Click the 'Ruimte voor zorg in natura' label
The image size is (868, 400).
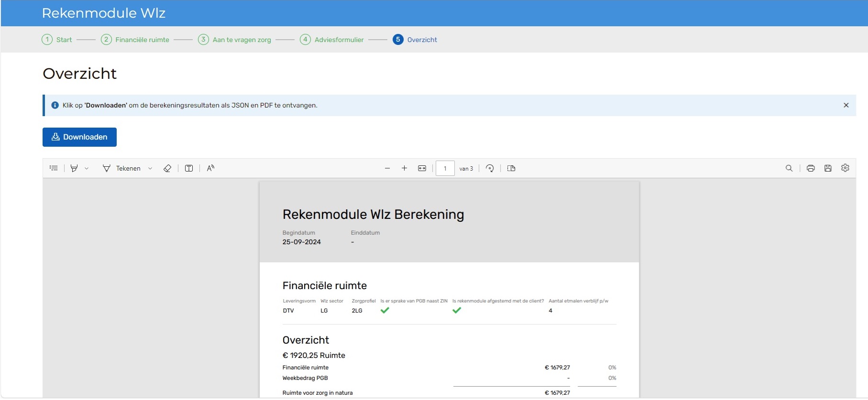pyautogui.click(x=318, y=393)
